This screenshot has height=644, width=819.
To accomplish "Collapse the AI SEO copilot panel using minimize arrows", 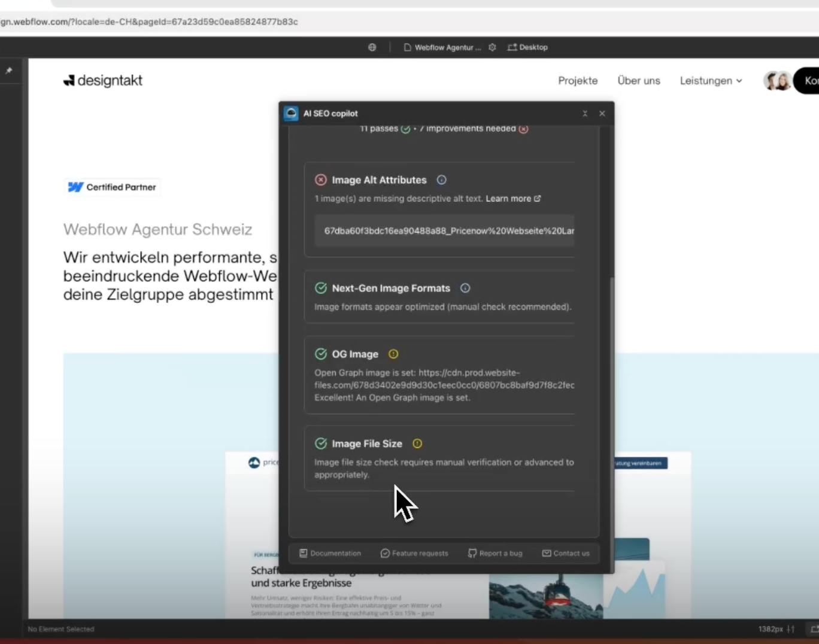I will [585, 113].
